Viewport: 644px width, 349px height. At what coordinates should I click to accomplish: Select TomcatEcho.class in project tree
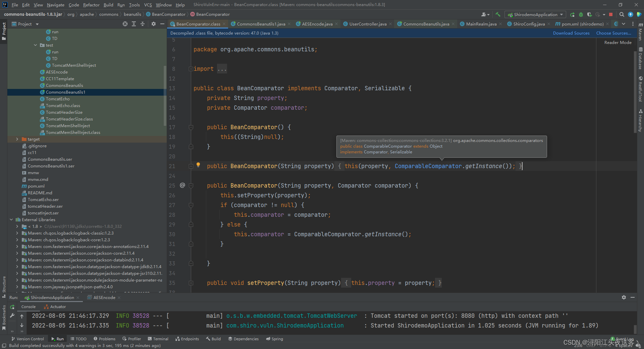point(63,105)
